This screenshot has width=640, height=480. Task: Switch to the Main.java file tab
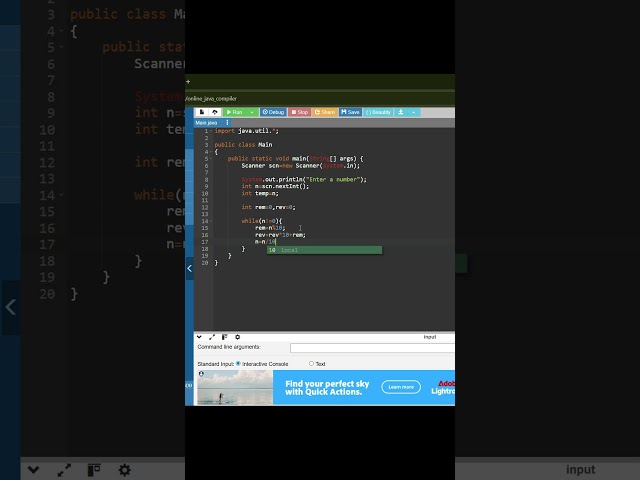tap(207, 122)
